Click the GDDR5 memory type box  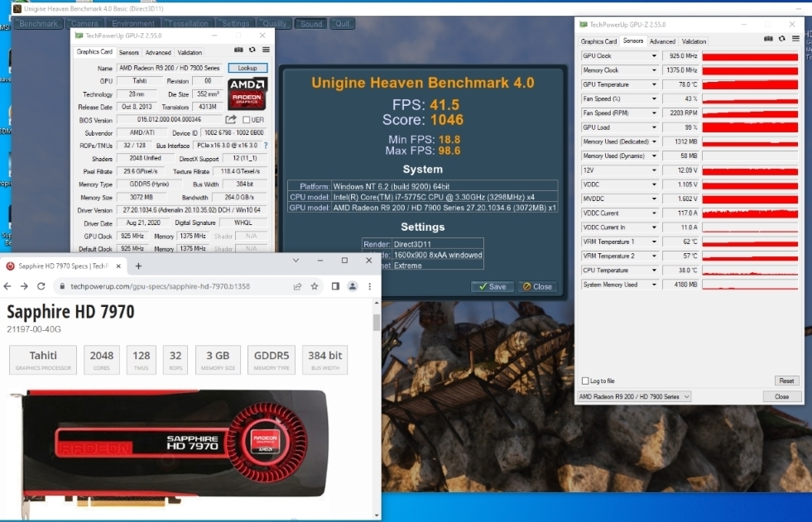tap(271, 360)
